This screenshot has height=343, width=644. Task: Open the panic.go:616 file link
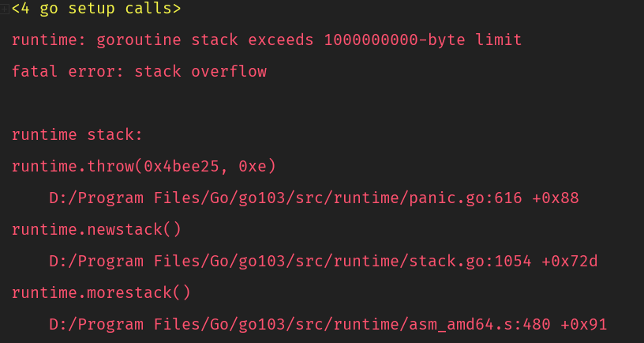pyautogui.click(x=286, y=198)
